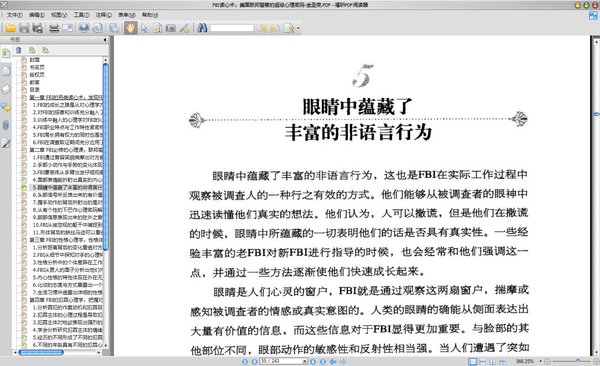Open the 工具 menu
The width and height of the screenshot is (600, 366).
[x=81, y=15]
